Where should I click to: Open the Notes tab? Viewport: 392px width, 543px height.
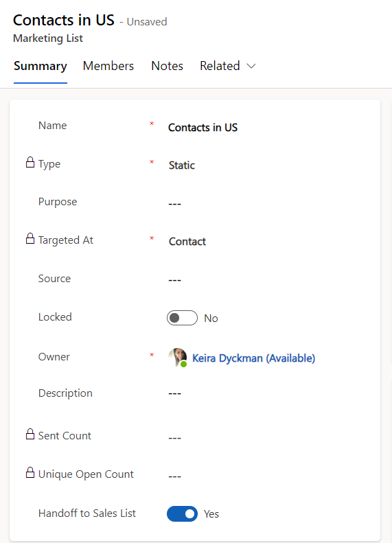pos(168,66)
